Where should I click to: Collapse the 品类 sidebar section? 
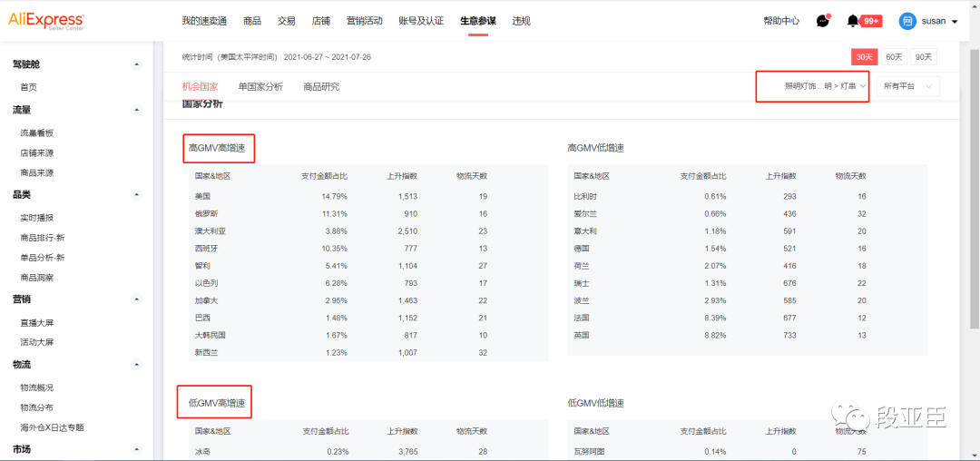[x=137, y=194]
